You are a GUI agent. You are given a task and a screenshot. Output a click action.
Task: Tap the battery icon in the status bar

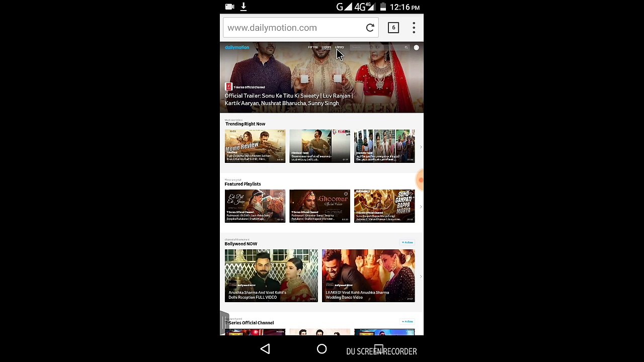(383, 7)
